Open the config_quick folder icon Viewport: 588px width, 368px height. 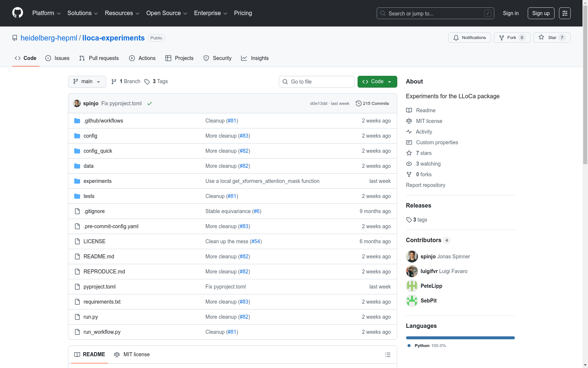77,151
